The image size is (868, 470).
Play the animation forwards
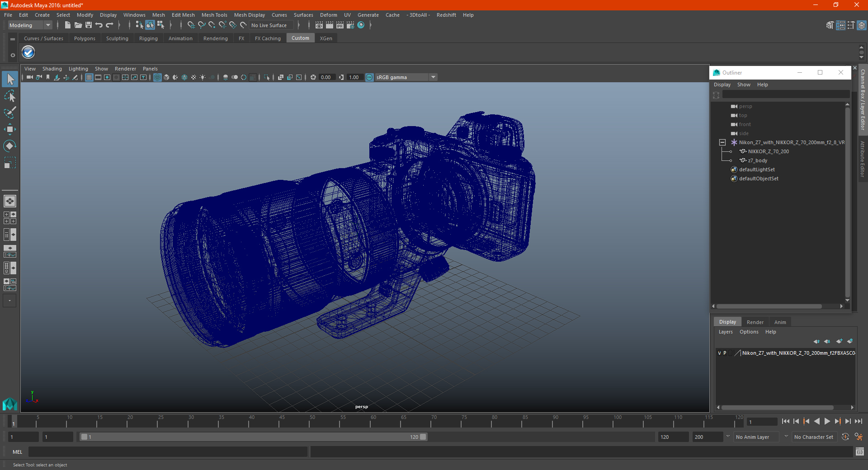pos(827,421)
